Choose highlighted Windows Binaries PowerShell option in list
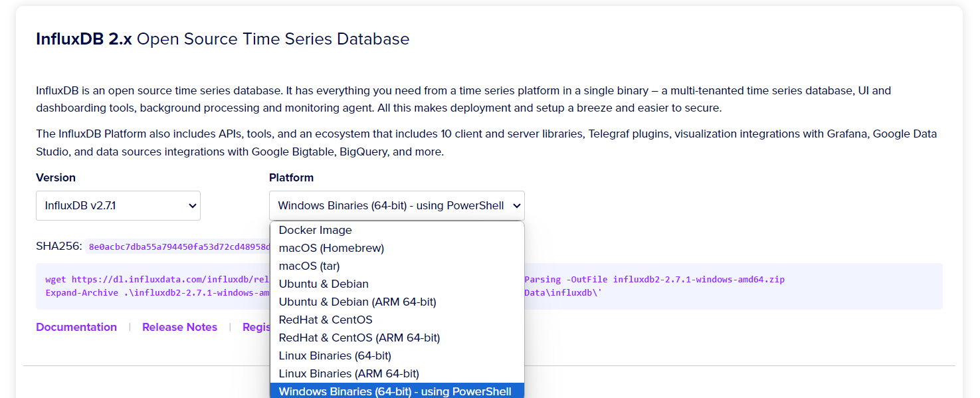Screen dimensions: 980x398 click(397, 391)
